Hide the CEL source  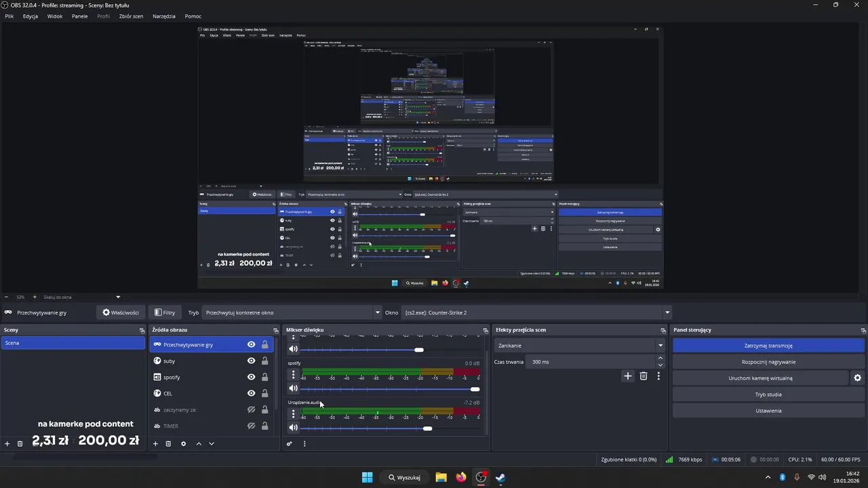coord(251,393)
